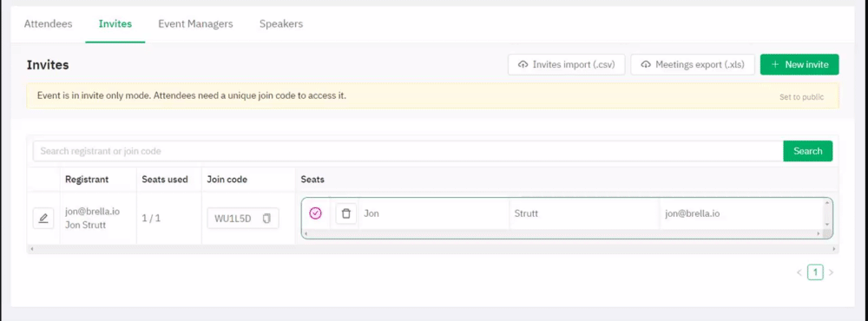Viewport: 868px width, 321px height.
Task: Click the green Search button
Action: (x=807, y=151)
